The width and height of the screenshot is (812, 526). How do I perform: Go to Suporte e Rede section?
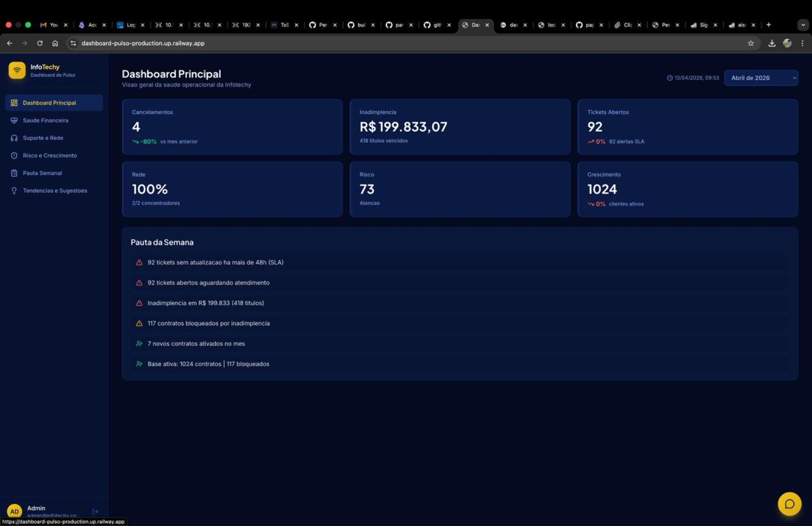coord(54,138)
